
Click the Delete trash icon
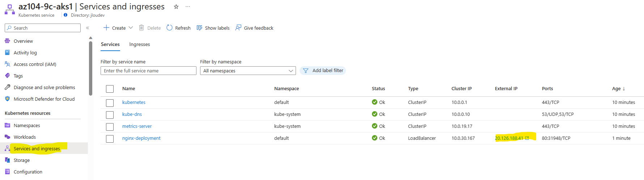click(x=141, y=28)
